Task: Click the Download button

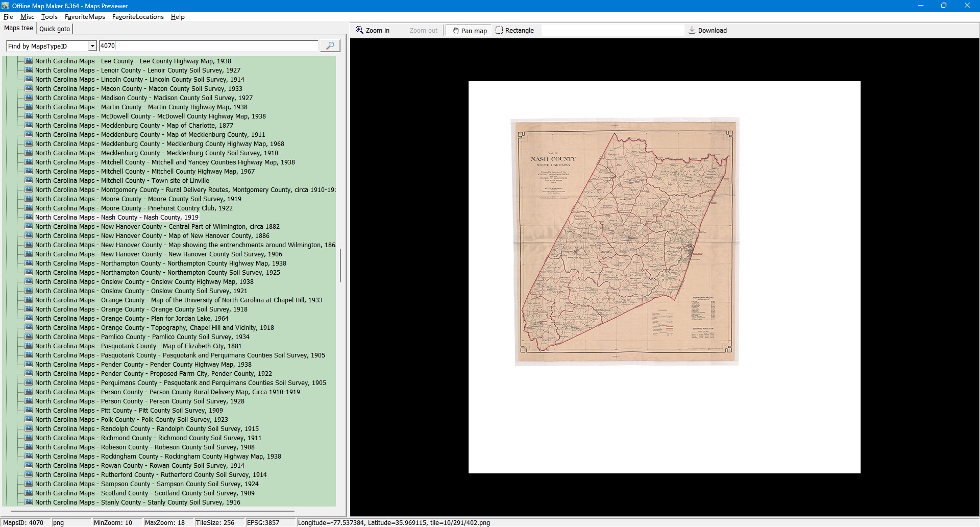Action: pos(707,31)
